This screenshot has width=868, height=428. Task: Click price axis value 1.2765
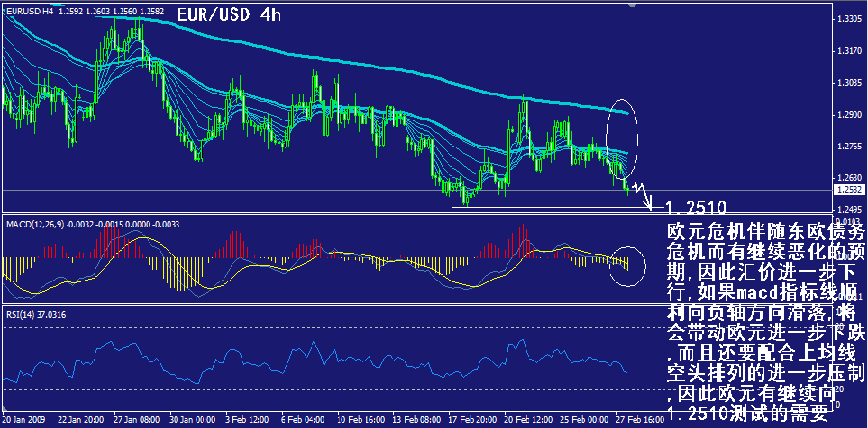click(x=849, y=147)
